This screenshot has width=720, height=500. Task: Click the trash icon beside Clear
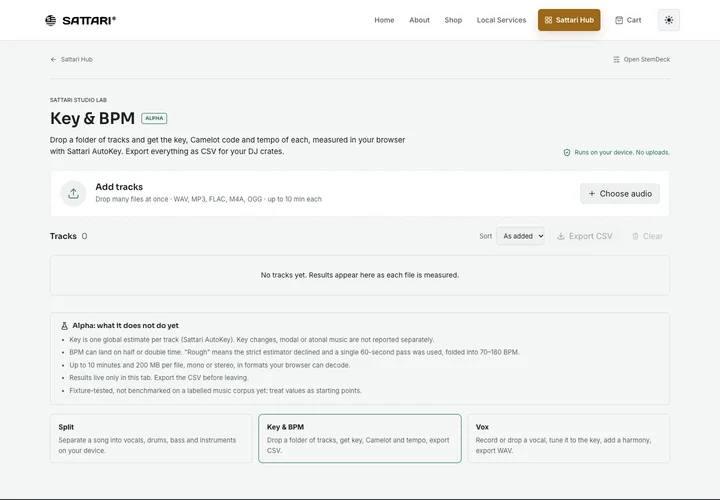pos(636,236)
